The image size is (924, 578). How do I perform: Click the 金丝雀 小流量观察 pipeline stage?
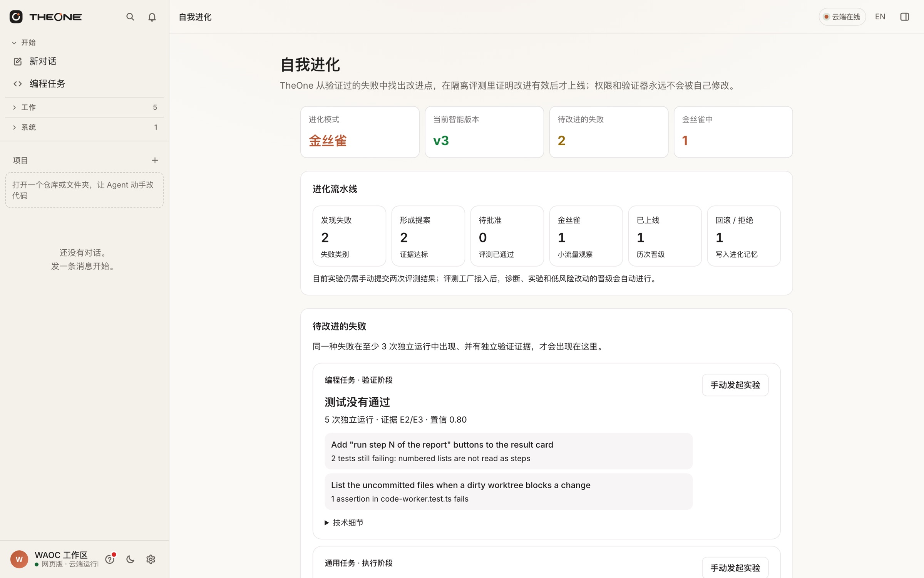point(586,236)
